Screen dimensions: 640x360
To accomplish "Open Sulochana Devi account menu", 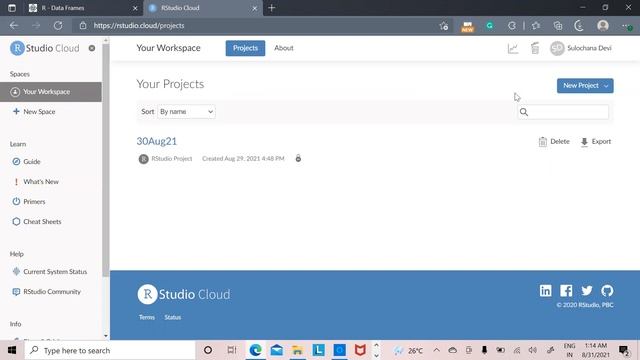I will click(x=581, y=48).
